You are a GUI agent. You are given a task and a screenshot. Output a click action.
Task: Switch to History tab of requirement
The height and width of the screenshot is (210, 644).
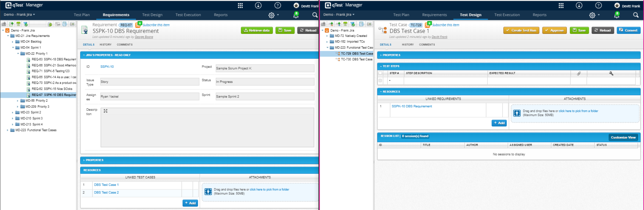(x=105, y=45)
